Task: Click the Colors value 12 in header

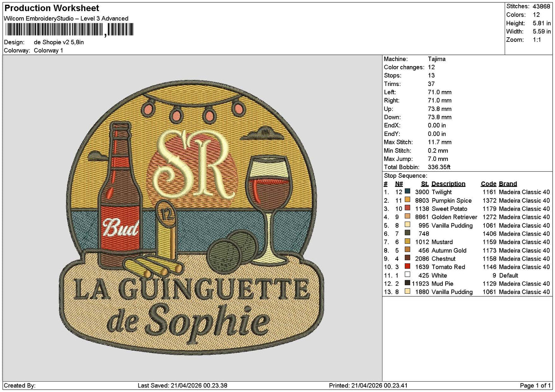Action: point(537,15)
